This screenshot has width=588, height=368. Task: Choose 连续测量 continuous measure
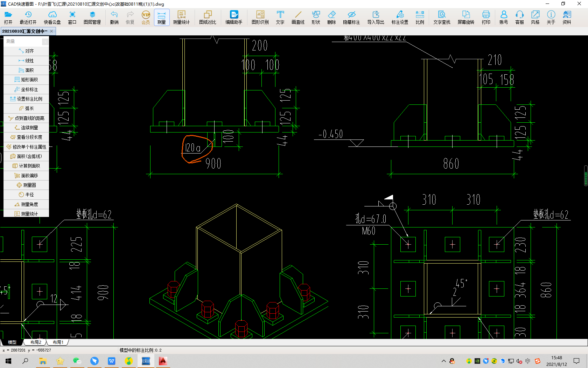click(x=26, y=128)
